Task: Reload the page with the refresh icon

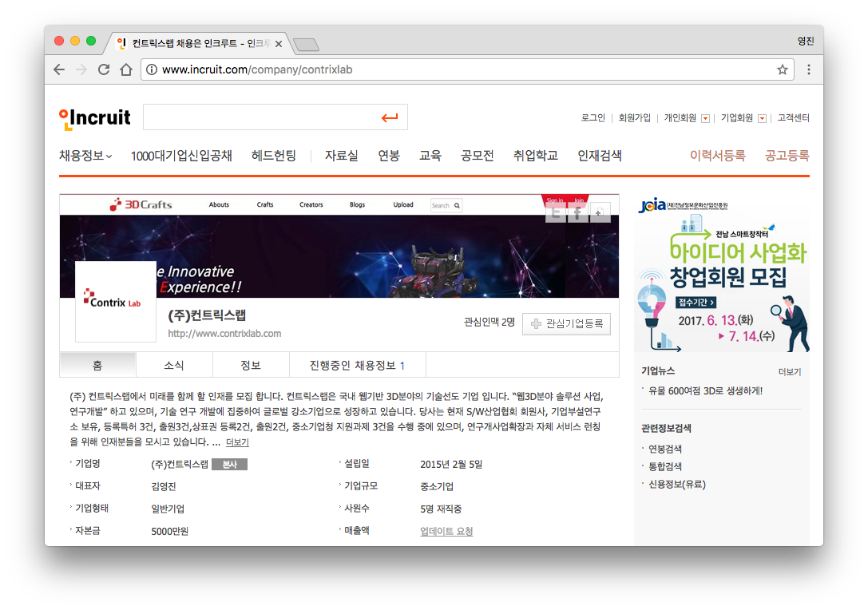Action: [104, 69]
